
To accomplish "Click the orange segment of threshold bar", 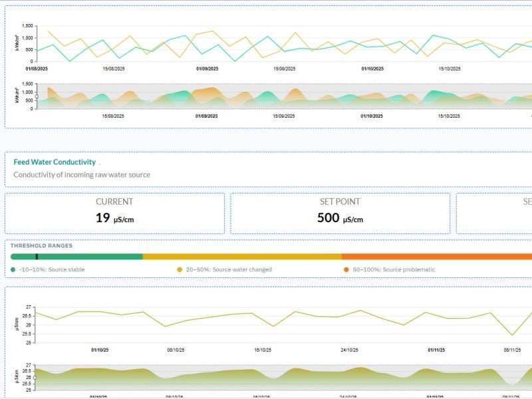I will point(436,256).
